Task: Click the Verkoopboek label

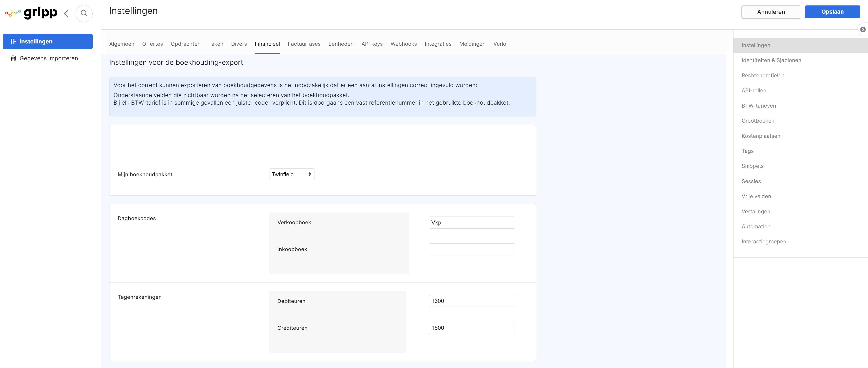Action: click(294, 222)
